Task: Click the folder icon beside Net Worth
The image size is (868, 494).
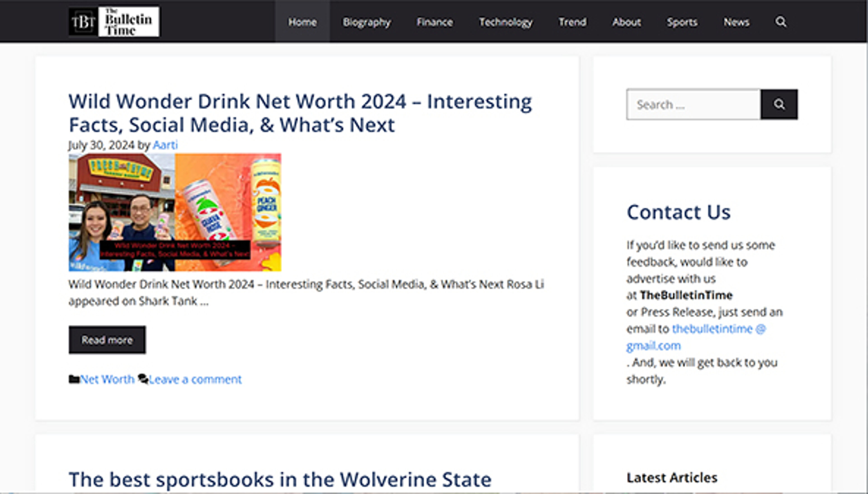Action: 73,379
